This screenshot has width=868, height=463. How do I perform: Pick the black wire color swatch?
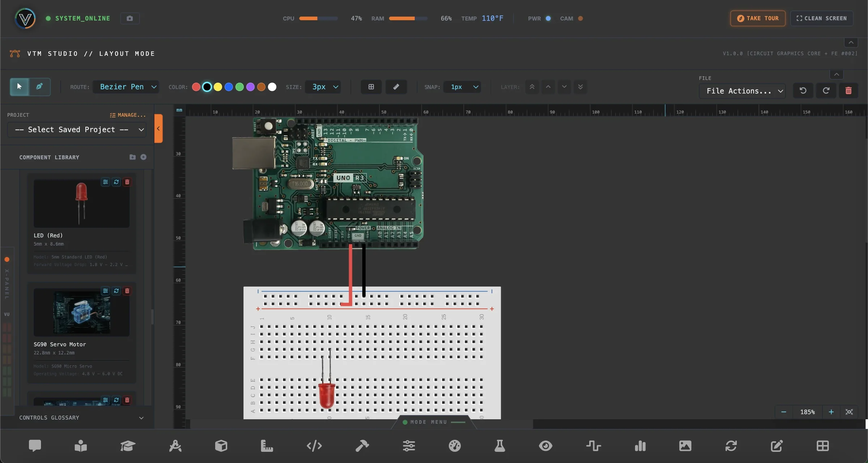pos(207,87)
